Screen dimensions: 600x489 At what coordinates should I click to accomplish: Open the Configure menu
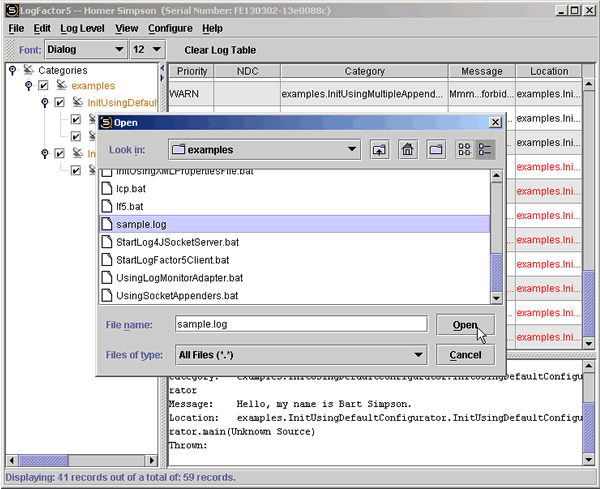click(x=170, y=28)
